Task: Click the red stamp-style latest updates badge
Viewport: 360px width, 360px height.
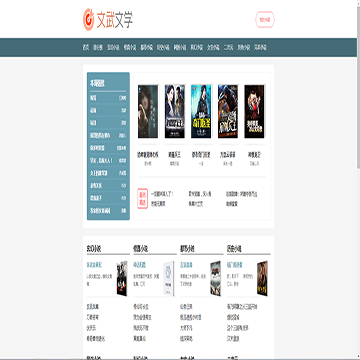Action: point(143,199)
